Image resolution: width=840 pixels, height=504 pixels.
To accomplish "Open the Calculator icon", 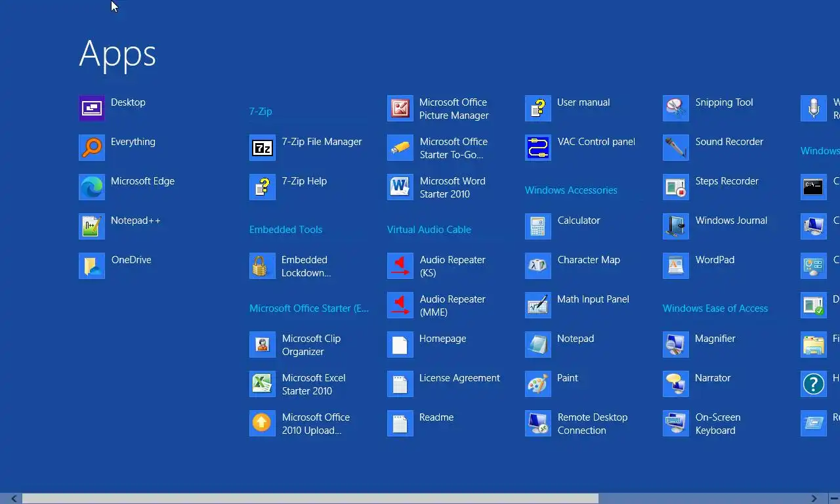I will coord(538,226).
